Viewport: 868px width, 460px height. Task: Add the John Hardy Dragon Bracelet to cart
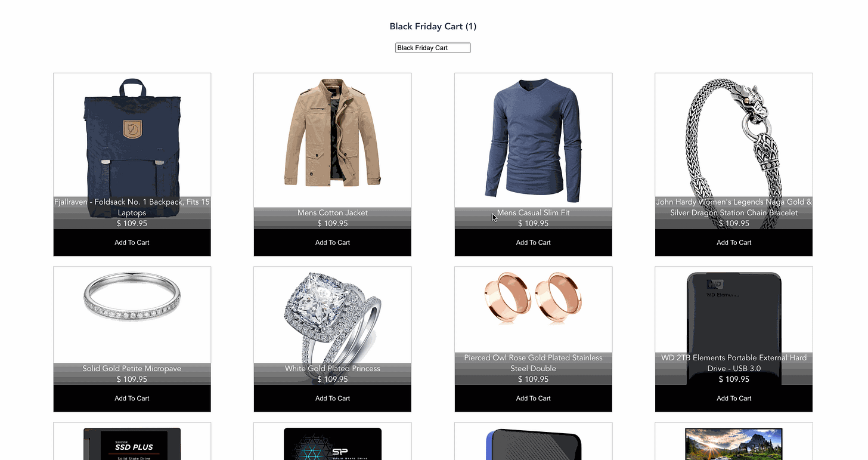(x=734, y=242)
